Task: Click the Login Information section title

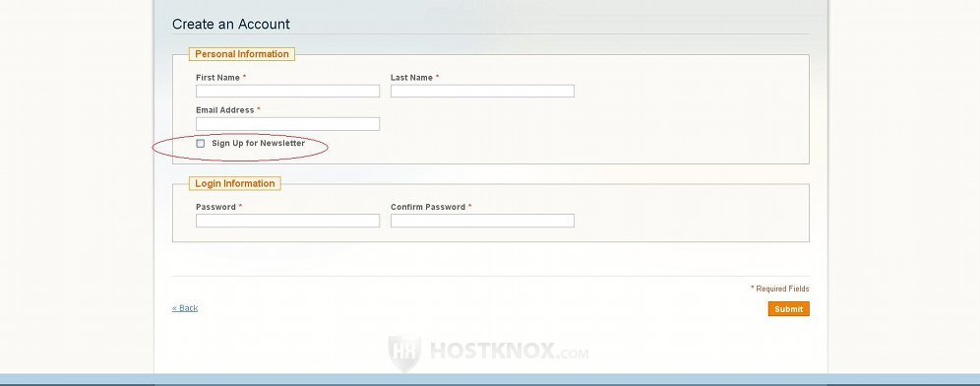Action: click(x=235, y=183)
